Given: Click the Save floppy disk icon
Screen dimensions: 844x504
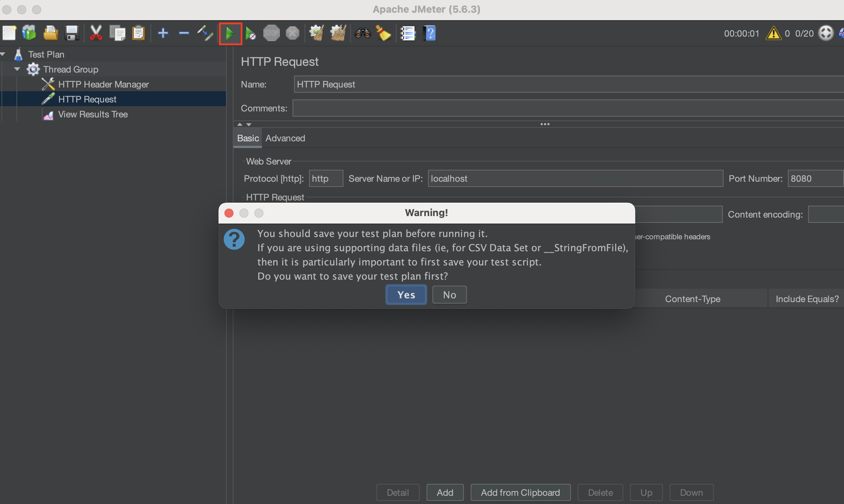Looking at the screenshot, I should point(71,33).
